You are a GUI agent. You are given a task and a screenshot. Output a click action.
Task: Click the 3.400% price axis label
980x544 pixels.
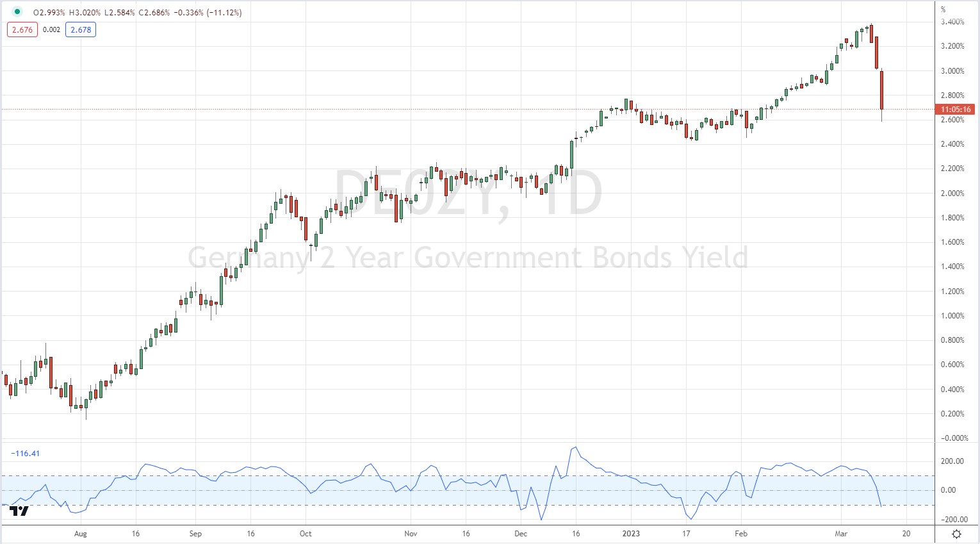coord(952,22)
